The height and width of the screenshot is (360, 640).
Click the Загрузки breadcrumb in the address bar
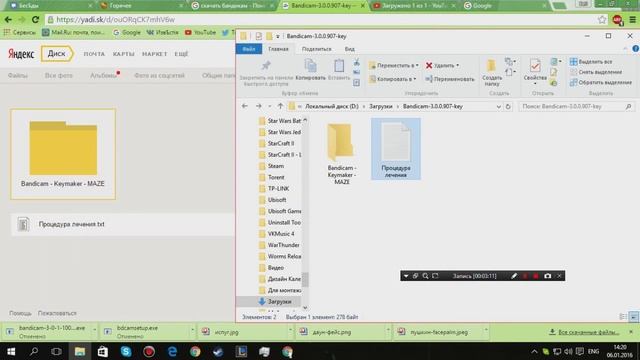(x=380, y=107)
